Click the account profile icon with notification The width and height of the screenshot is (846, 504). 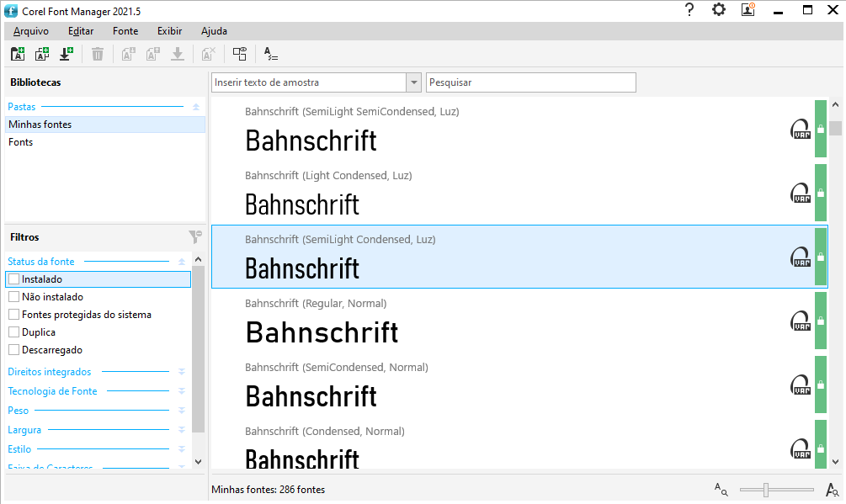point(748,10)
